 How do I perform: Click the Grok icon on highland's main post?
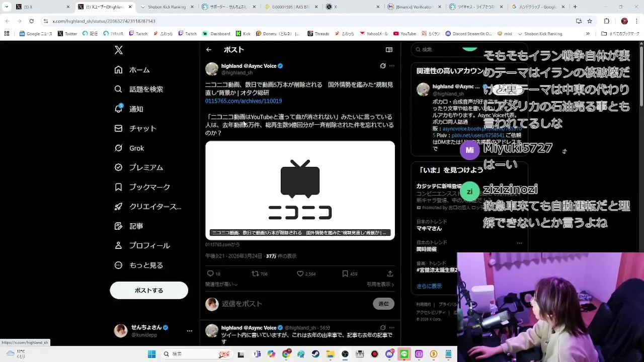click(383, 66)
